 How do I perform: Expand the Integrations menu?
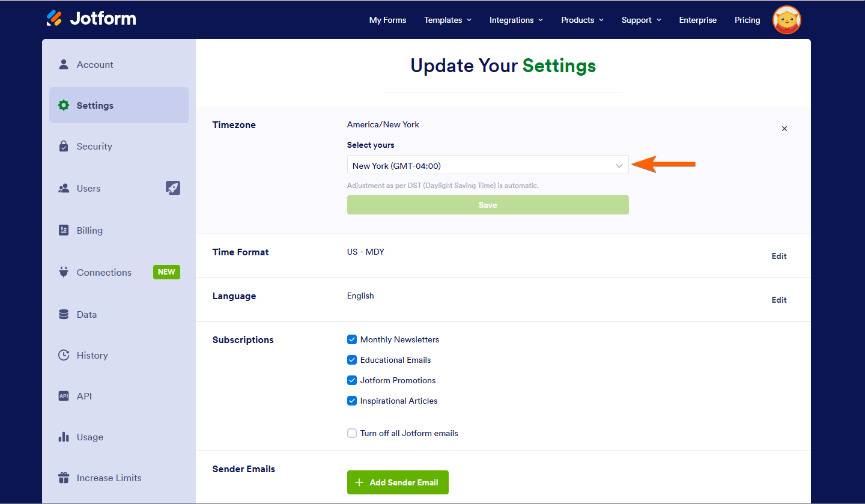point(516,20)
